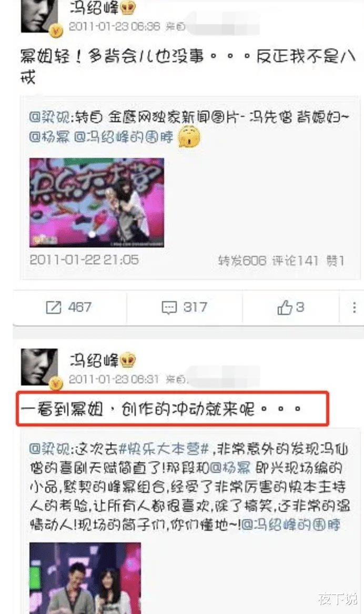
Task: Tap the crown badge beside the second 冯绍峰 name
Action: click(x=128, y=360)
